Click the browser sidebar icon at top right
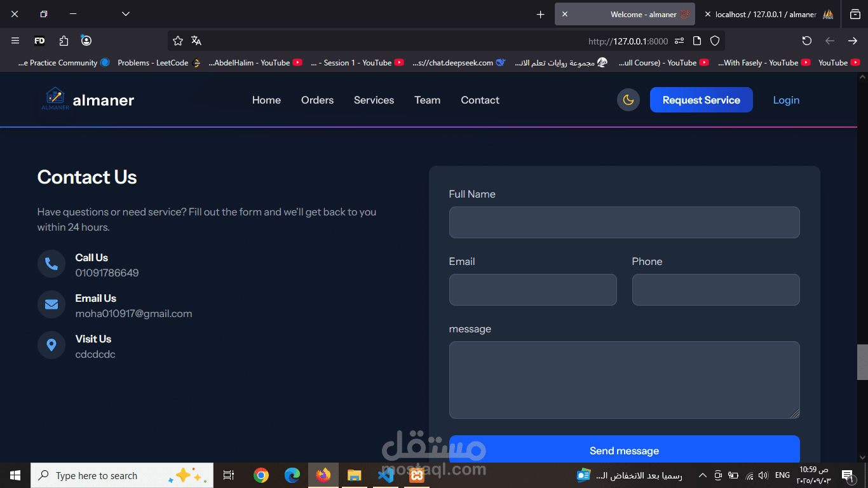This screenshot has width=868, height=488. pyautogui.click(x=855, y=14)
